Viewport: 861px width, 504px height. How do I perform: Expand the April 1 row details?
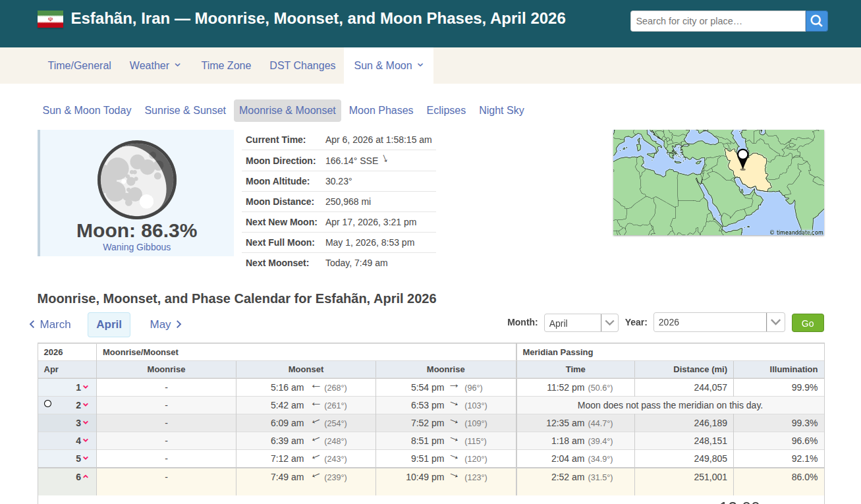click(x=86, y=387)
